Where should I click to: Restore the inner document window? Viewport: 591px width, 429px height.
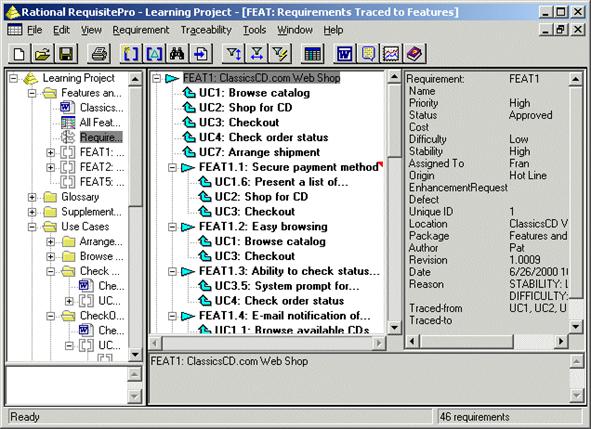pos(560,29)
